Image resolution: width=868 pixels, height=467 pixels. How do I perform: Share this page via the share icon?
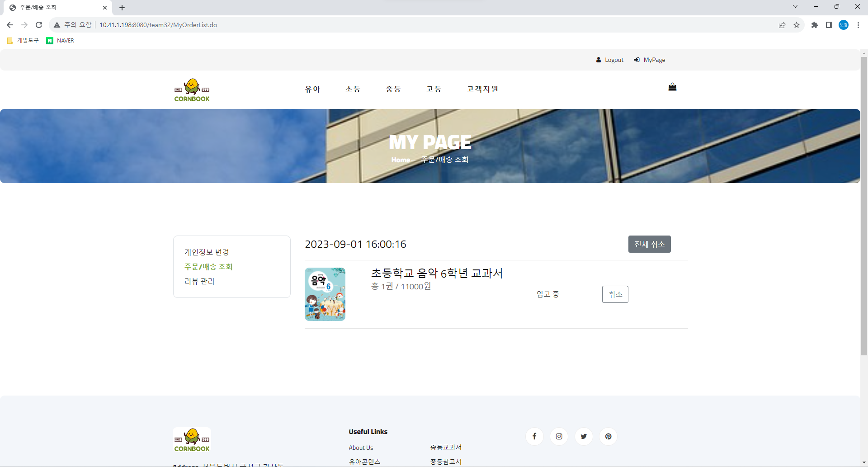click(x=782, y=25)
